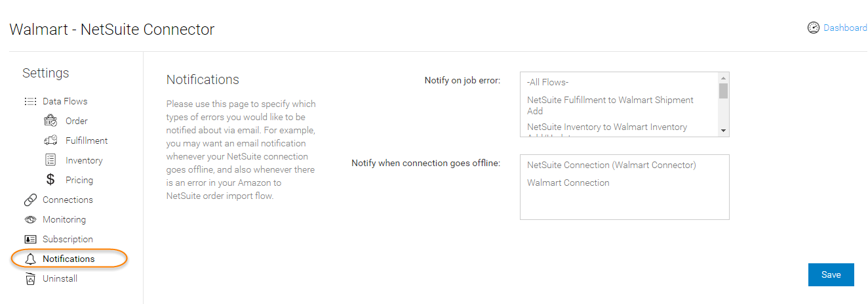This screenshot has height=304, width=868.
Task: Click the Subscription card icon
Action: pos(30,239)
